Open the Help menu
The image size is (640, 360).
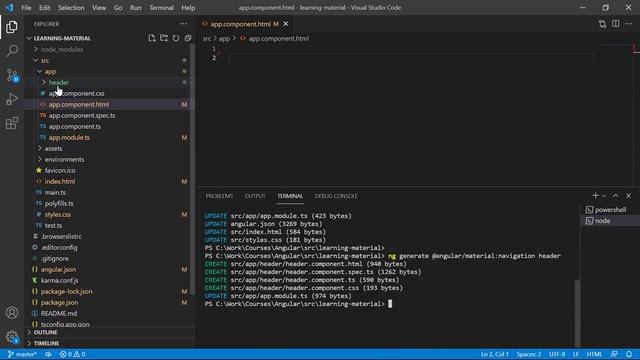tap(188, 8)
